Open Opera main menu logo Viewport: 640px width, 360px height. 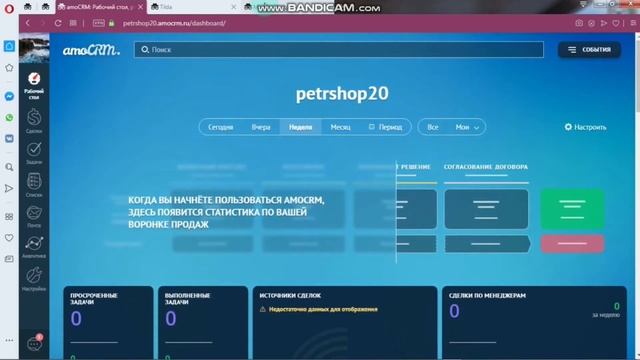coord(9,8)
